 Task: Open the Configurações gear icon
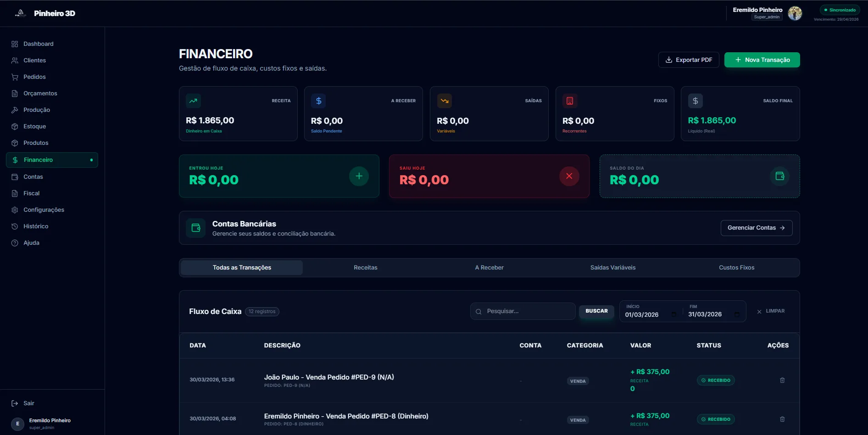point(15,210)
